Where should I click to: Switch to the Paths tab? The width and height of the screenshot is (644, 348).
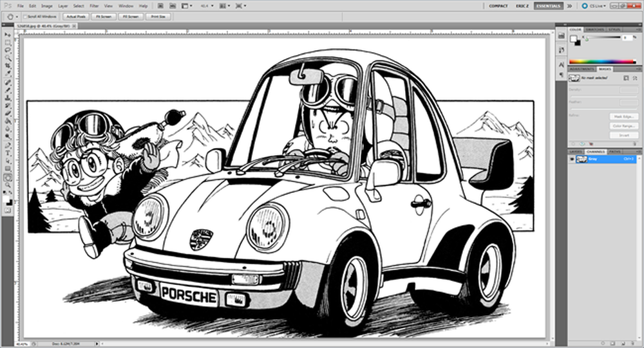[x=615, y=151]
